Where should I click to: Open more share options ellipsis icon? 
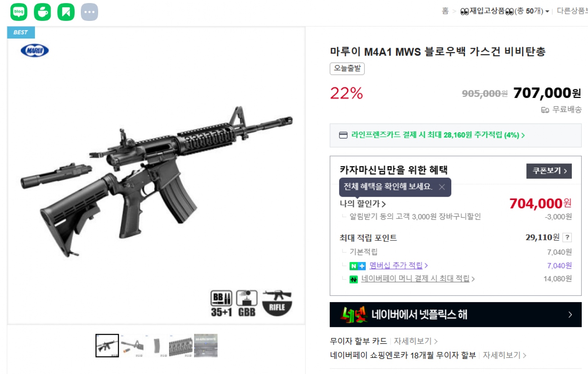(89, 12)
